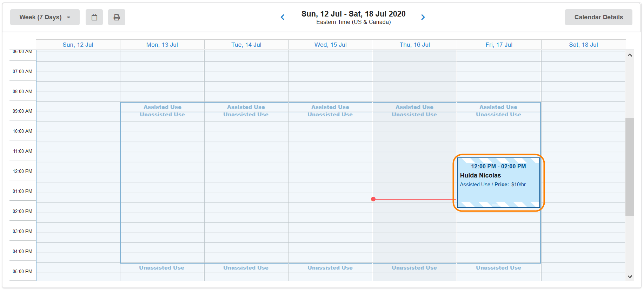Click the vertical scrollbar thumb
The height and width of the screenshot is (291, 644).
coord(630,167)
